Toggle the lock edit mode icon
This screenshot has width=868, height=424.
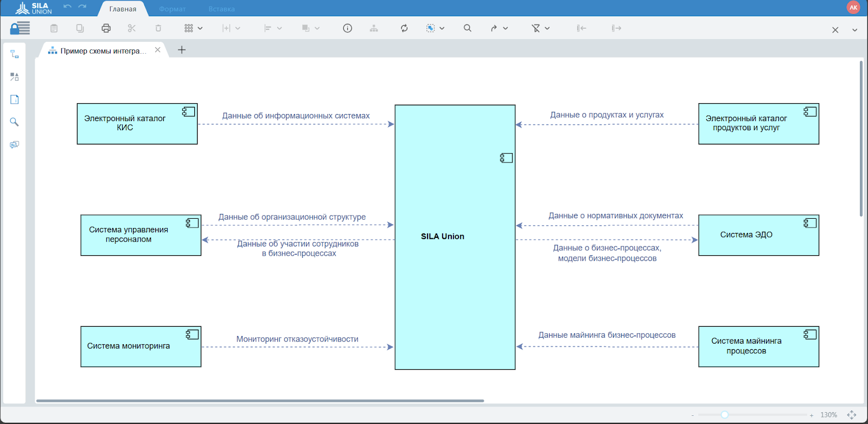point(20,28)
